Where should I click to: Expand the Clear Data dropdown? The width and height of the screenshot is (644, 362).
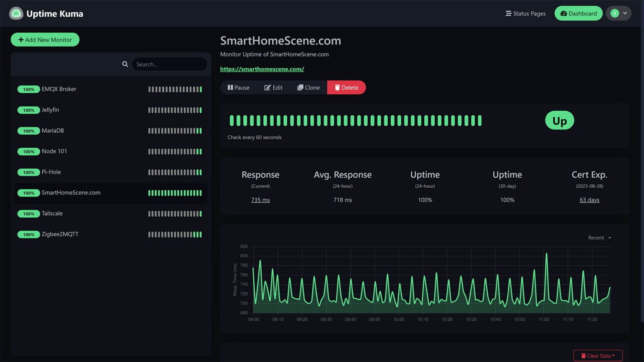(598, 356)
